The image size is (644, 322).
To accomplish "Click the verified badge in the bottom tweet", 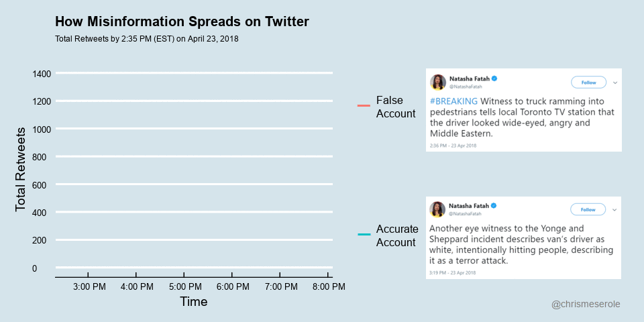I will [494, 205].
